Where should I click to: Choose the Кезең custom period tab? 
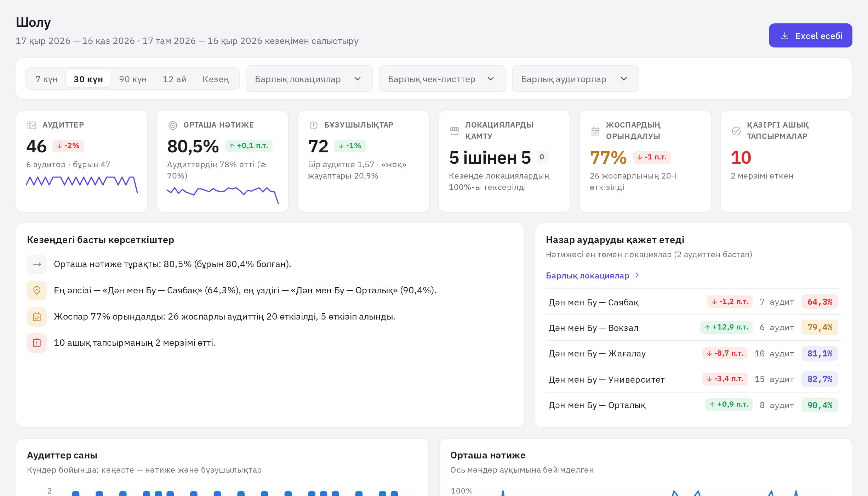point(216,79)
